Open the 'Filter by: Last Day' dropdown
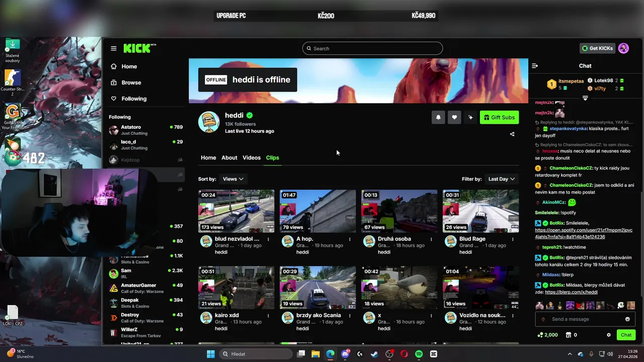The width and height of the screenshot is (644, 362). coord(502,179)
